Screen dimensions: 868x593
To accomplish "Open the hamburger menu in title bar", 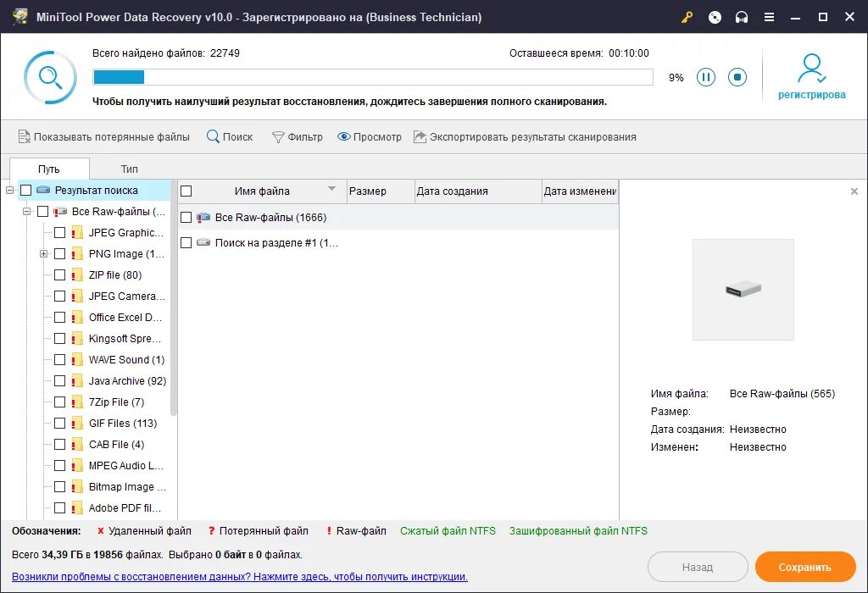I will click(769, 17).
